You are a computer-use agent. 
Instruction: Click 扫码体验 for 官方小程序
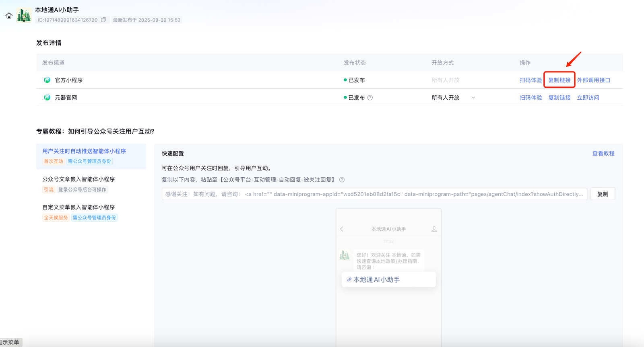coord(530,80)
